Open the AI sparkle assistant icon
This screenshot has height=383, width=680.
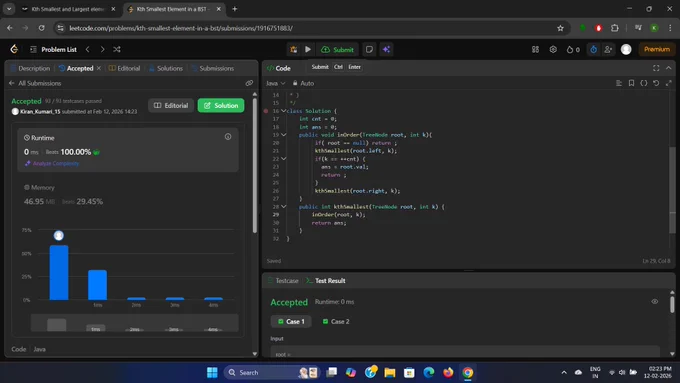(386, 49)
